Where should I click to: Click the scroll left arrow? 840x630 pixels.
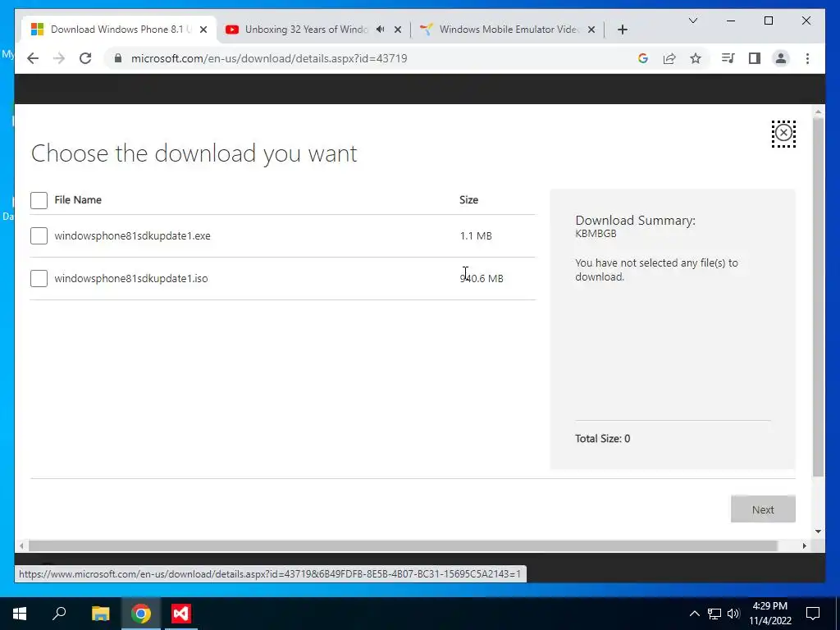pyautogui.click(x=21, y=546)
